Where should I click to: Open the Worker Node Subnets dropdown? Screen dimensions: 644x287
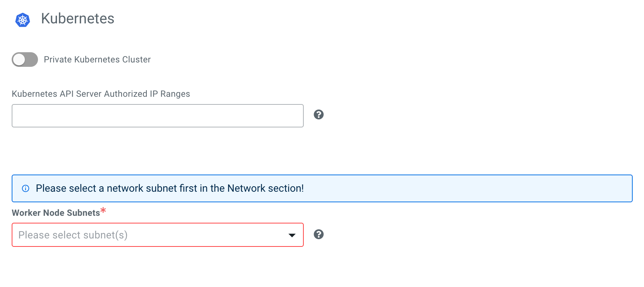[157, 235]
